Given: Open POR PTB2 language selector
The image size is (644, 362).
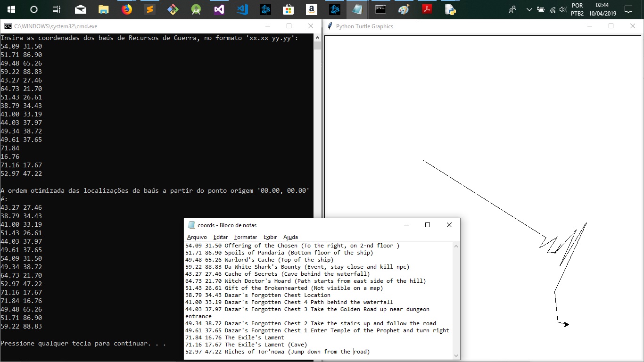Looking at the screenshot, I should click(x=577, y=9).
